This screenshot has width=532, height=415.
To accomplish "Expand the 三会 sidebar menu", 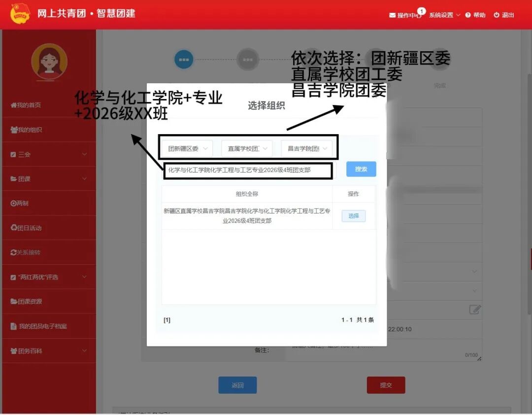I will [49, 154].
